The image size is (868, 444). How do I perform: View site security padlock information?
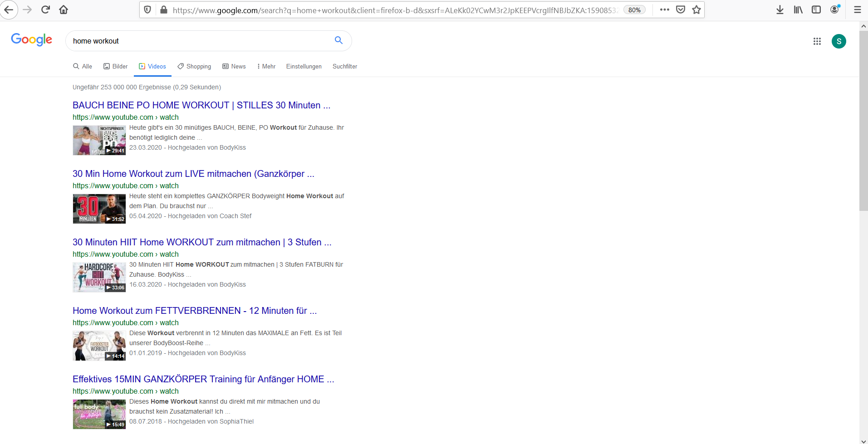(x=164, y=10)
